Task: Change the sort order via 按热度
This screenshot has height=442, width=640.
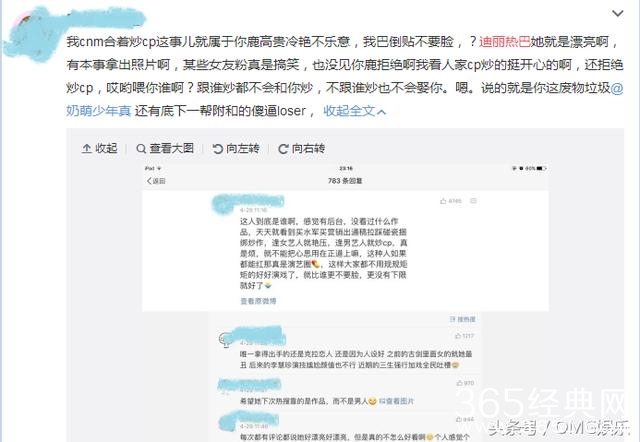Action: click(x=462, y=319)
